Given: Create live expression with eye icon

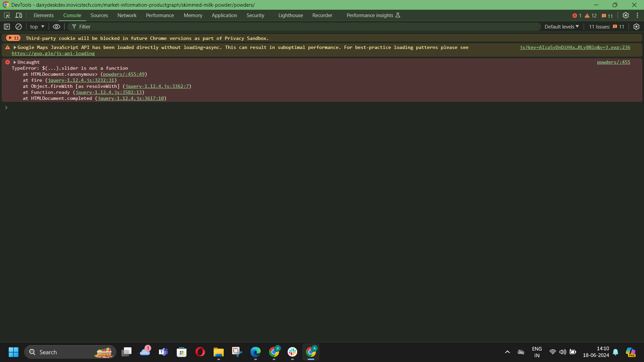Looking at the screenshot, I should pos(56,27).
